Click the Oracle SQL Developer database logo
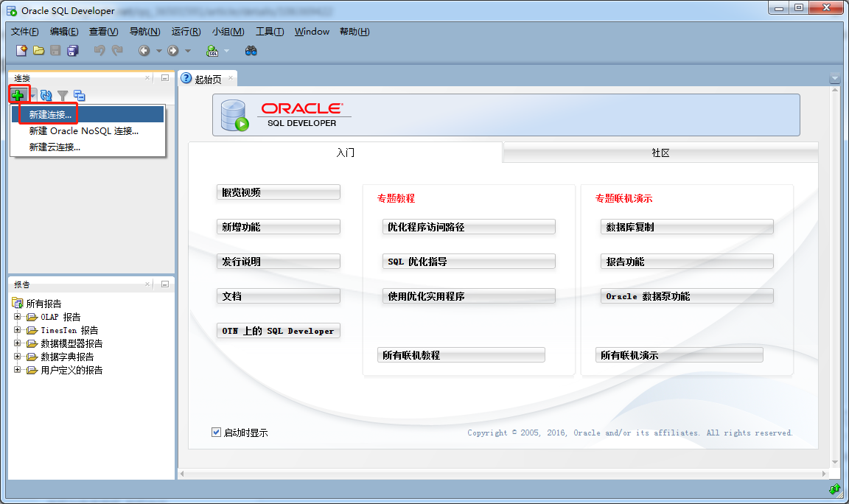Screen dimensions: 849x504 point(234,115)
